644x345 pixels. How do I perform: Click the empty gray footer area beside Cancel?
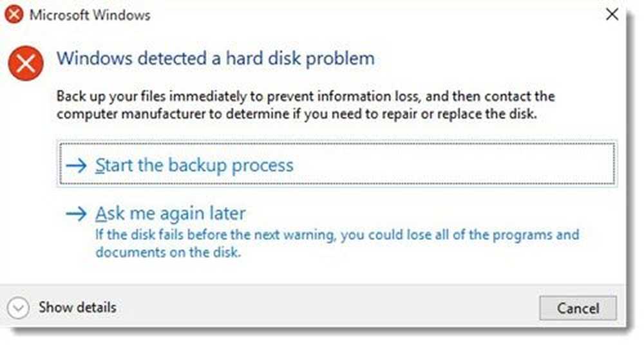(x=328, y=307)
